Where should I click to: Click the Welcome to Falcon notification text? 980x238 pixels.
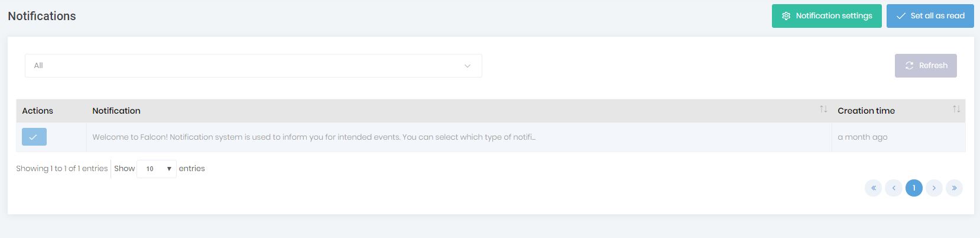coord(313,137)
